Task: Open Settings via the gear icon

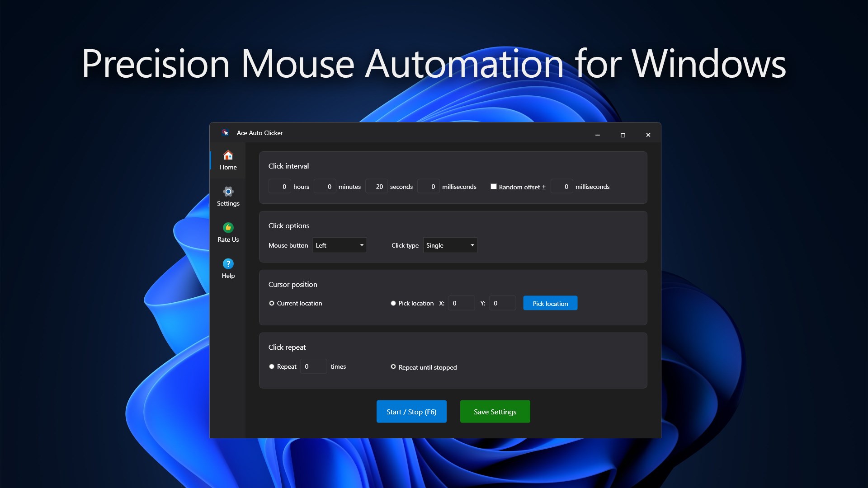Action: pyautogui.click(x=228, y=192)
